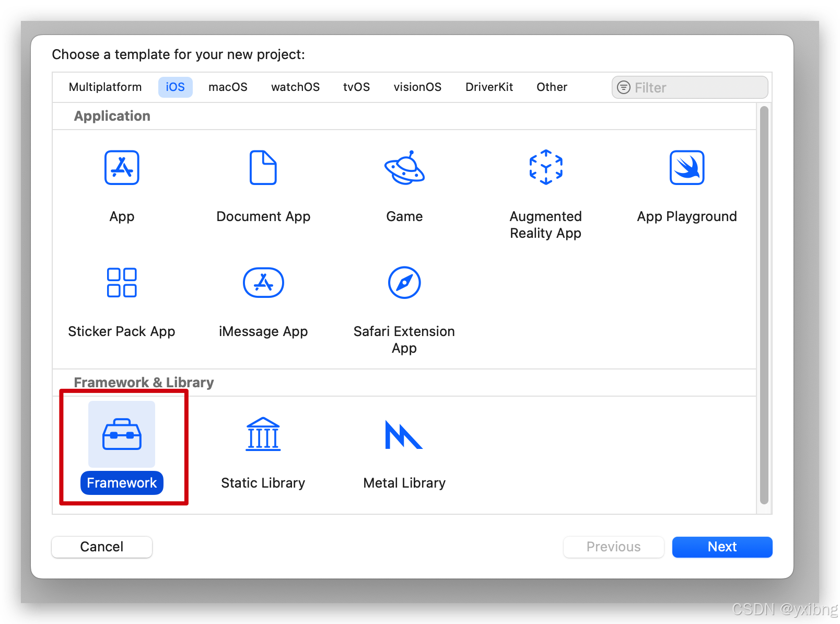Click the Static Library label
Screen dimensions: 840x624
[263, 483]
